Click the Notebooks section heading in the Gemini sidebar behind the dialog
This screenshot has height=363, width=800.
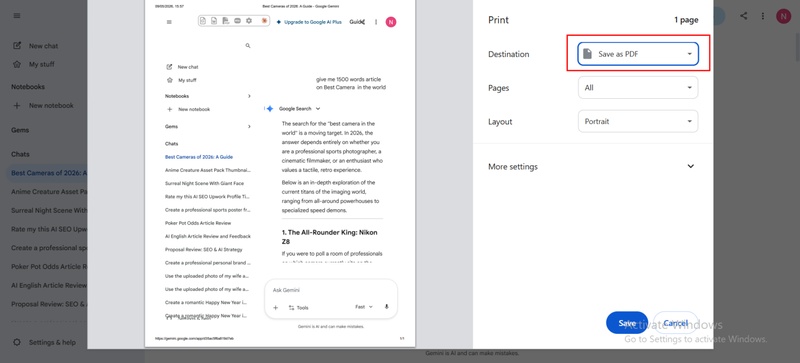click(x=28, y=87)
